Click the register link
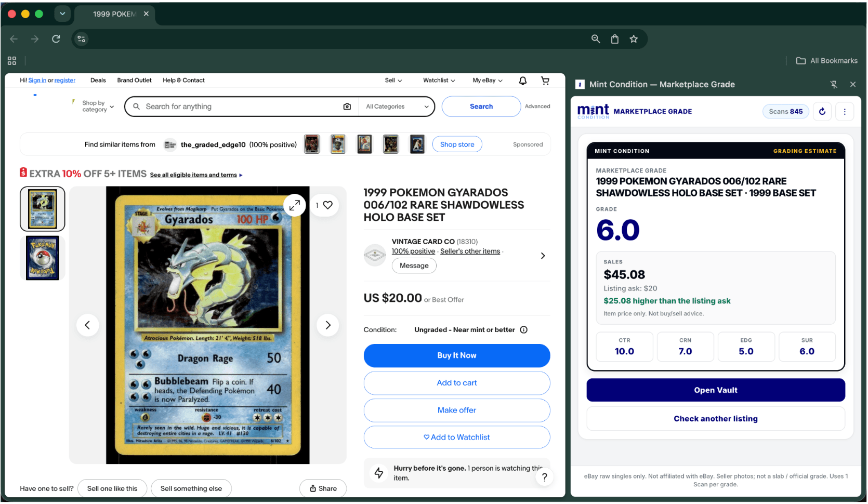Image resolution: width=868 pixels, height=504 pixels. click(65, 81)
